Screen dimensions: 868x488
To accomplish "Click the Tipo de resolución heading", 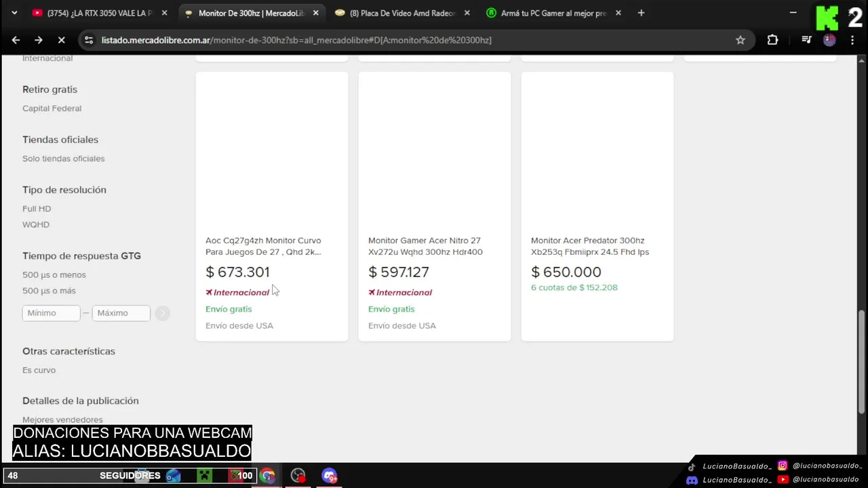I will 64,190.
